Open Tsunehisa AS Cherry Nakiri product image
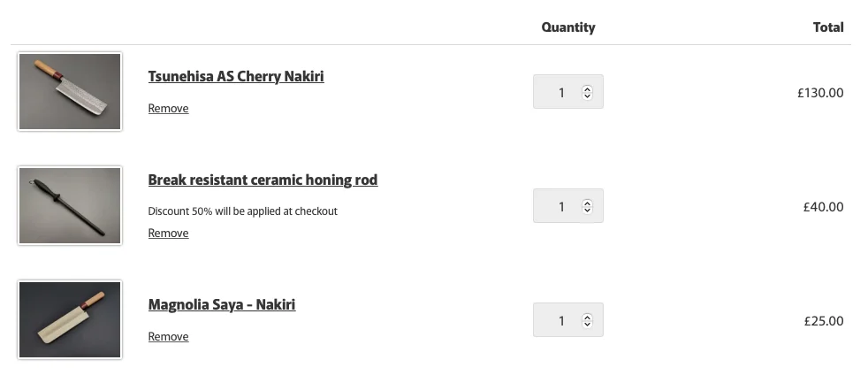The height and width of the screenshot is (383, 868). coord(70,91)
